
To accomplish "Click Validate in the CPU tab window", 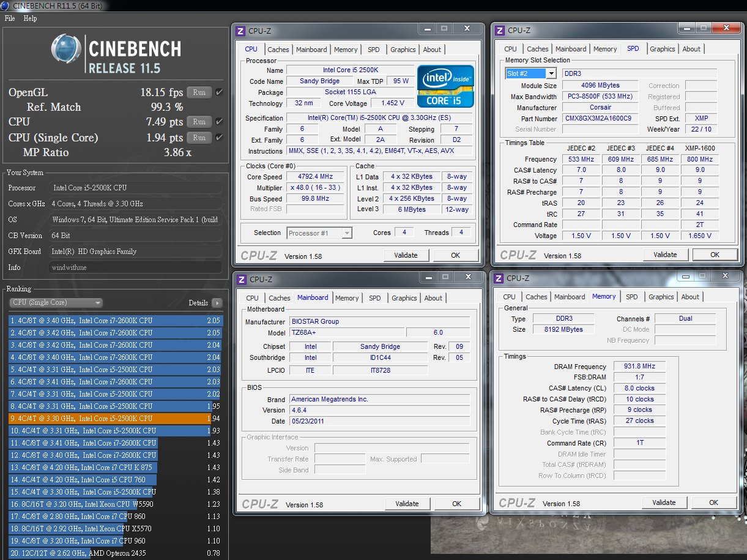I will [406, 255].
